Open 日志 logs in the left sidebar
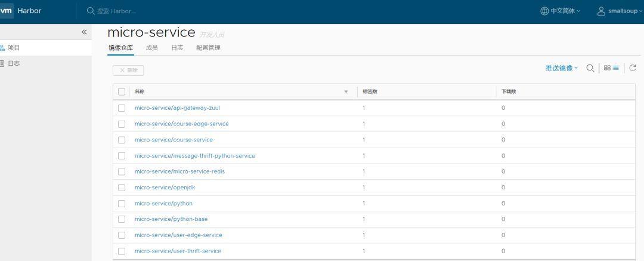 click(14, 63)
